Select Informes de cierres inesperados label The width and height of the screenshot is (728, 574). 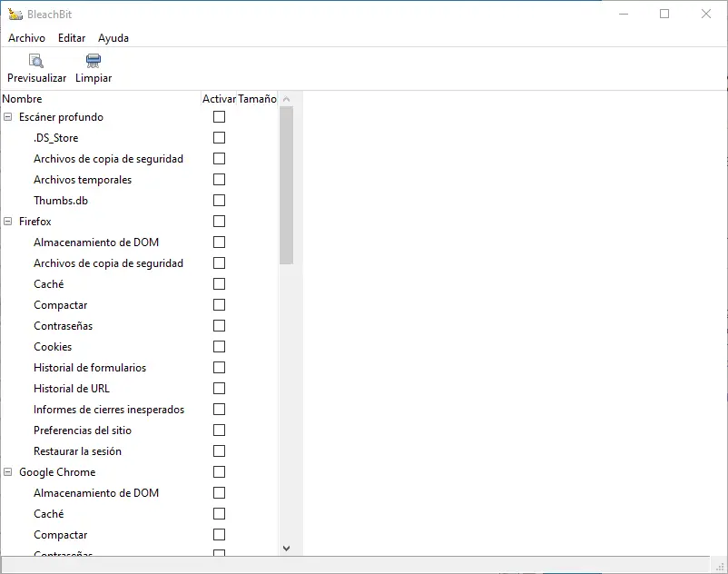109,410
